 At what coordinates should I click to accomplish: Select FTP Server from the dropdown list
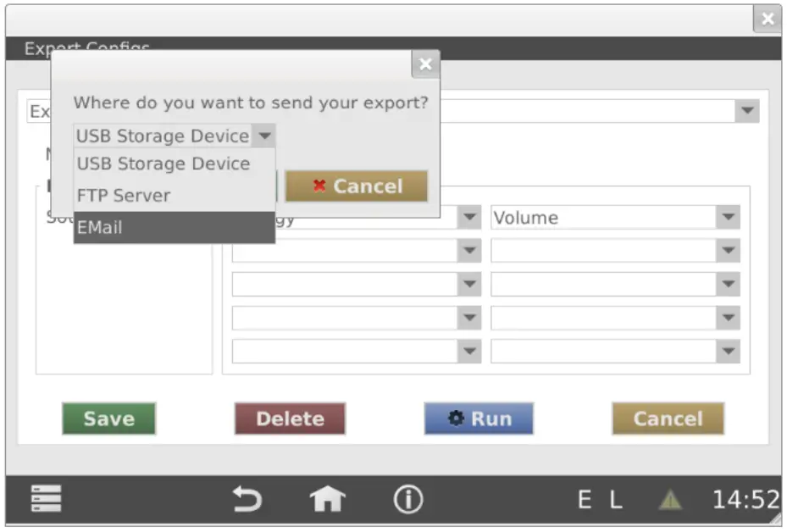(x=175, y=195)
